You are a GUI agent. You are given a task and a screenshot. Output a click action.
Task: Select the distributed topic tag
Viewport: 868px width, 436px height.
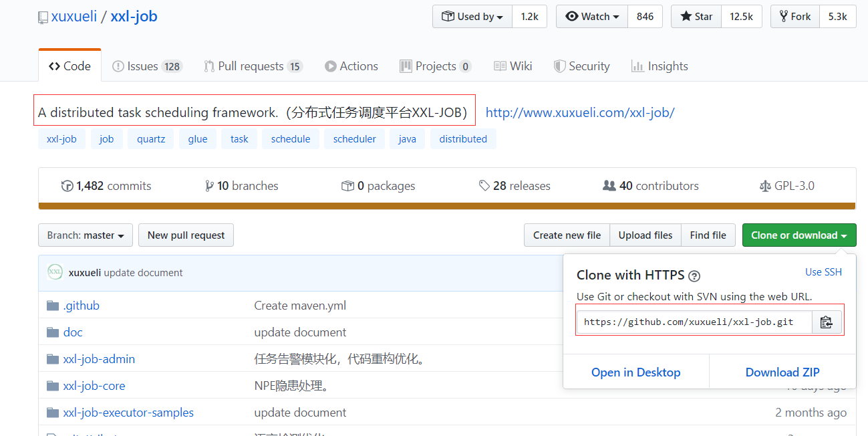(463, 139)
